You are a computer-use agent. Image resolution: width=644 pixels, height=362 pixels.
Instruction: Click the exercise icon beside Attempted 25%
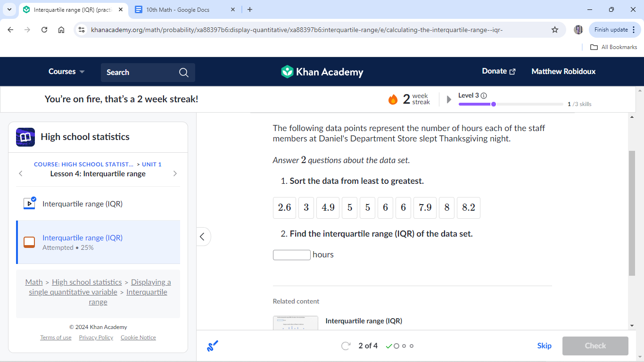coord(29,242)
